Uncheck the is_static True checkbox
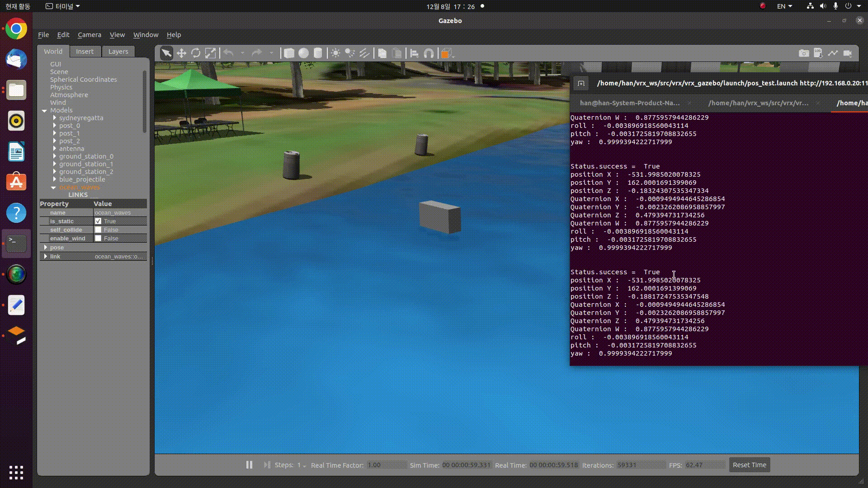This screenshot has width=868, height=488. 99,221
